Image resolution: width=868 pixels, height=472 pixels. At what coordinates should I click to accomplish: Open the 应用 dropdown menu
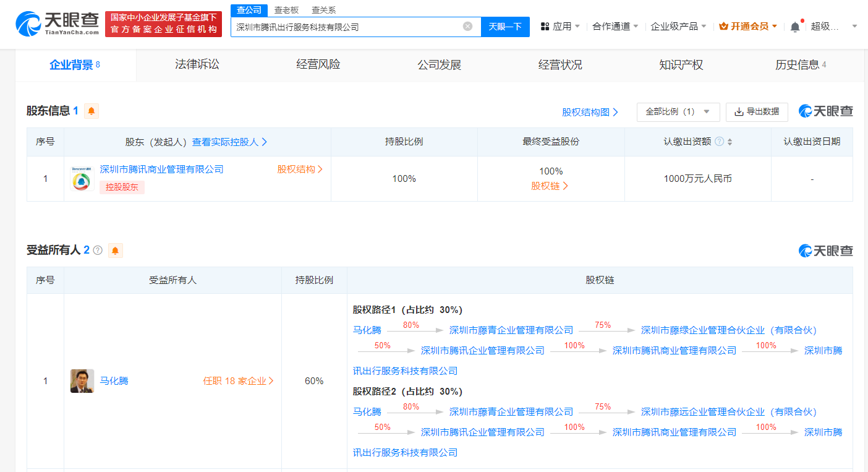[x=561, y=27]
